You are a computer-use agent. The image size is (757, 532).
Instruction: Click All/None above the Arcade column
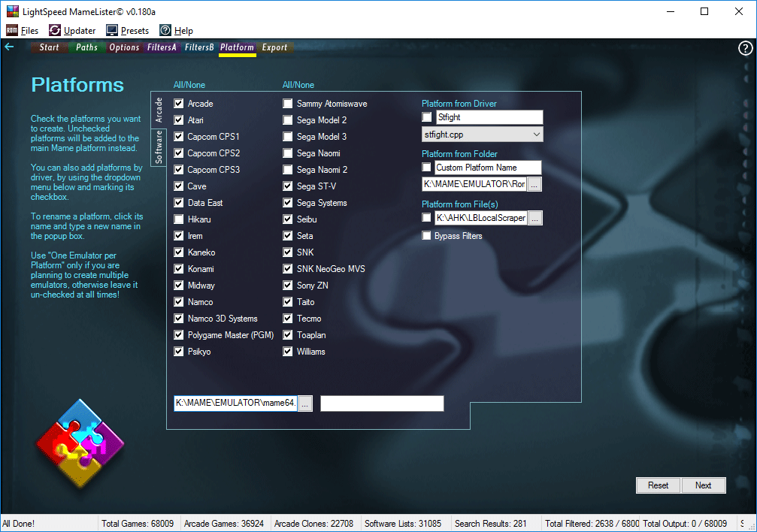coord(189,85)
